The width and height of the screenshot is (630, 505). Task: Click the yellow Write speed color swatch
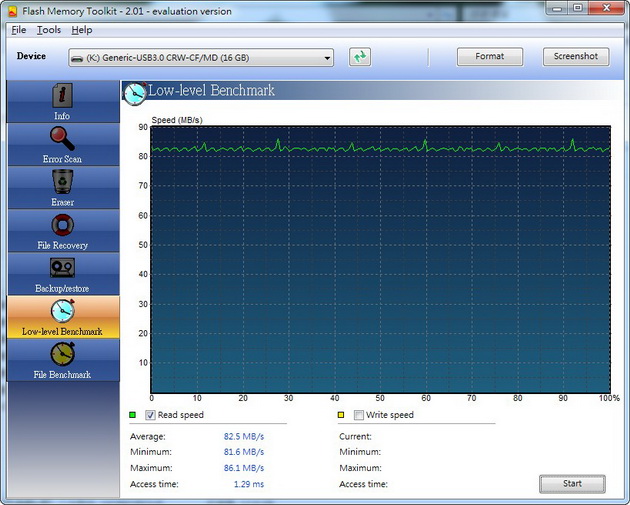pos(341,415)
